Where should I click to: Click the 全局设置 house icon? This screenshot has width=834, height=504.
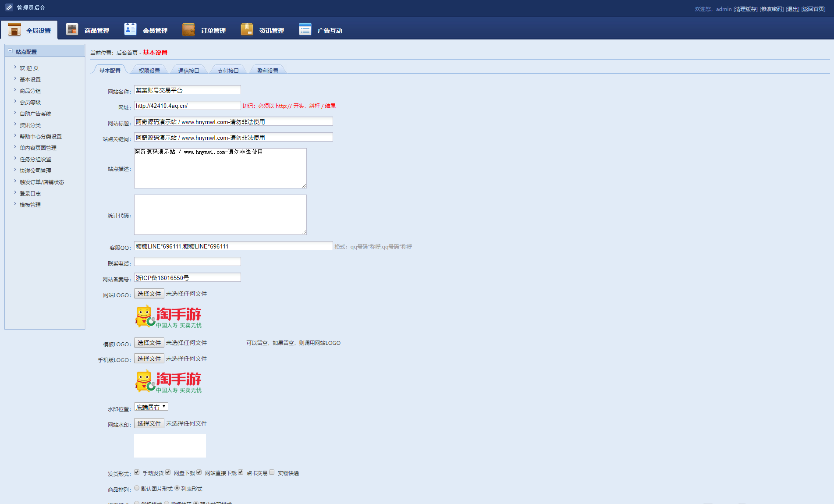14,29
